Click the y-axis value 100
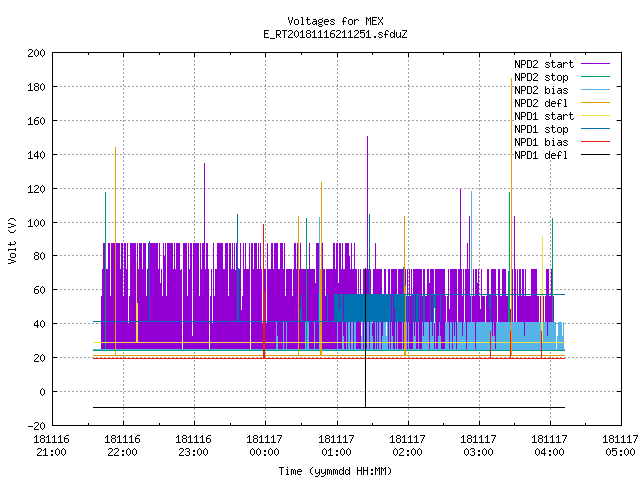This screenshot has height=480, width=640. click(36, 222)
